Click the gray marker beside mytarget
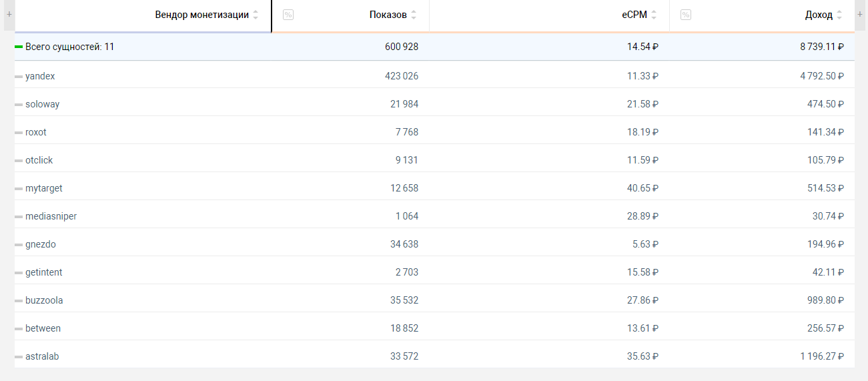 pos(19,189)
